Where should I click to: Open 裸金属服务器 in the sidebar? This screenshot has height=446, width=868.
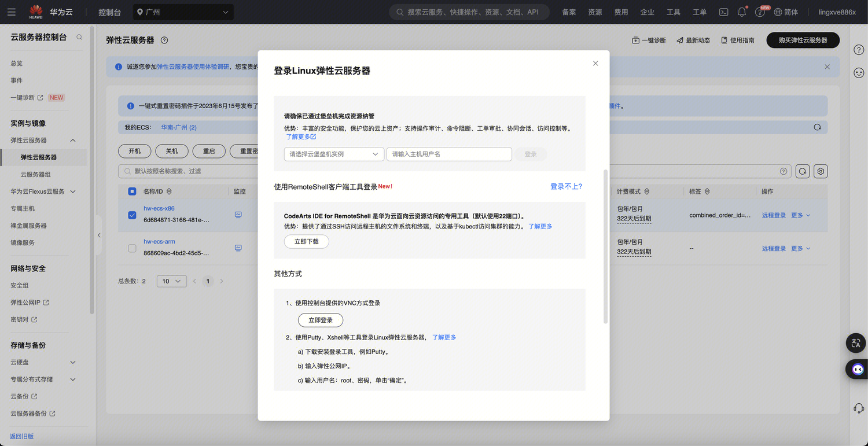point(28,226)
